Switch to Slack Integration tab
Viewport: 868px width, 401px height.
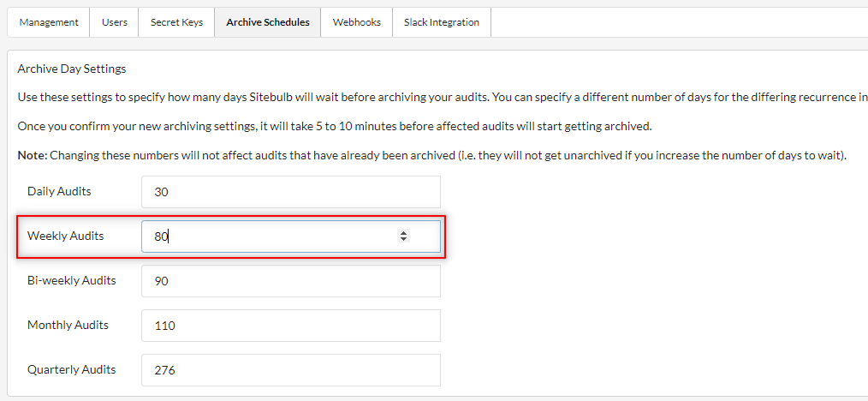pos(442,23)
